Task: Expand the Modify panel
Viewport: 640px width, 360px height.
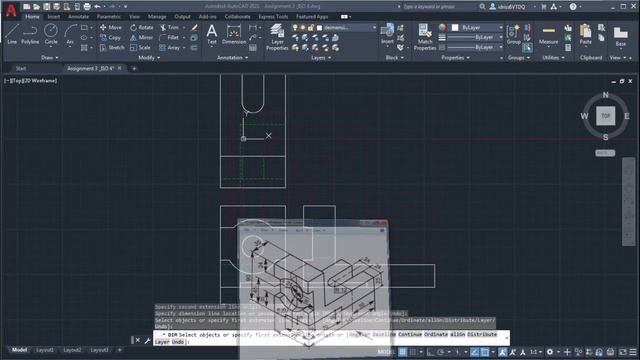Action: (x=149, y=58)
